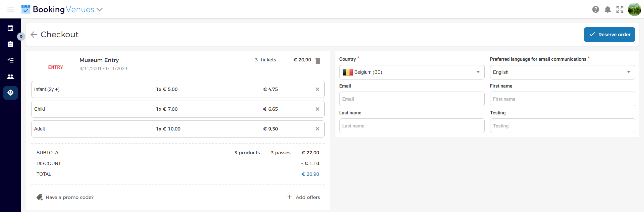
Task: Click the 3 products text
Action: click(247, 153)
